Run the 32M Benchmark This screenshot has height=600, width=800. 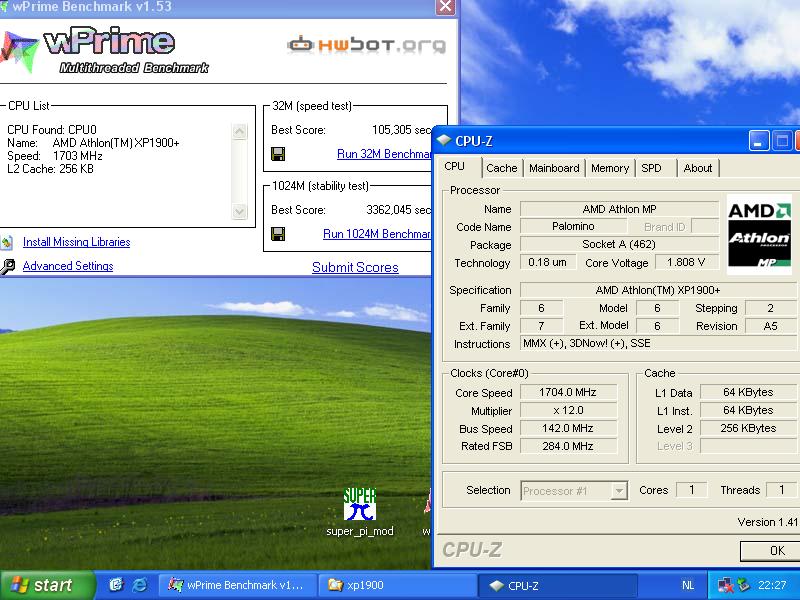384,154
